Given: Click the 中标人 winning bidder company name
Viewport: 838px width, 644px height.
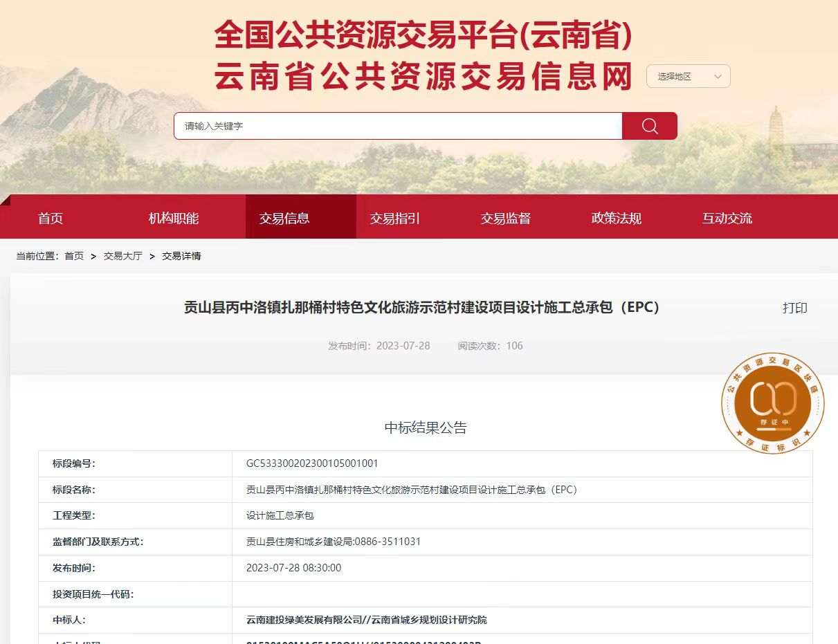Looking at the screenshot, I should [366, 620].
